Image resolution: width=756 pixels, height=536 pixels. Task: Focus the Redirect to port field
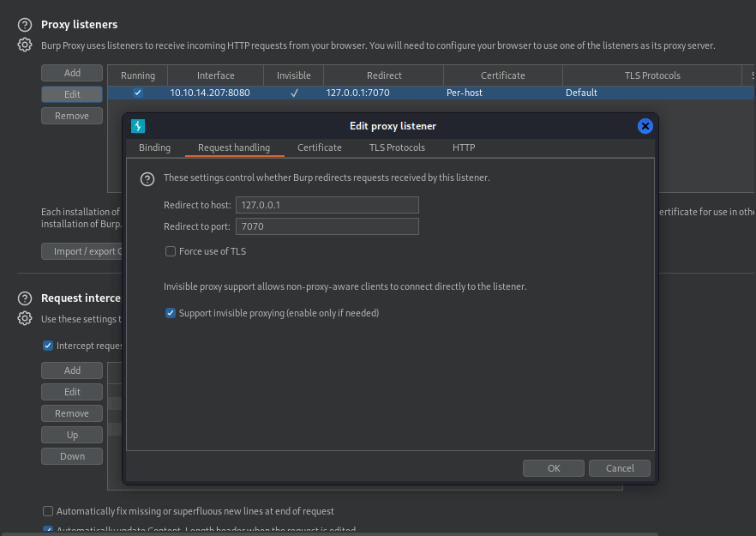[x=327, y=226]
